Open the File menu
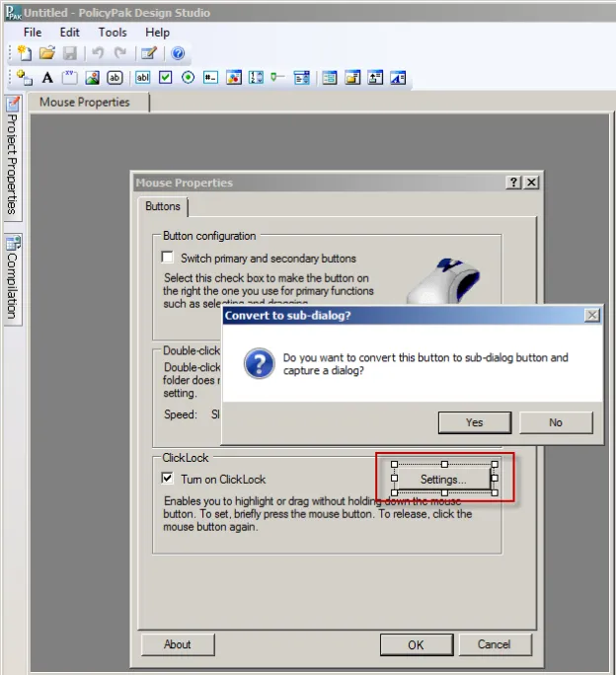616x675 pixels. 33,33
